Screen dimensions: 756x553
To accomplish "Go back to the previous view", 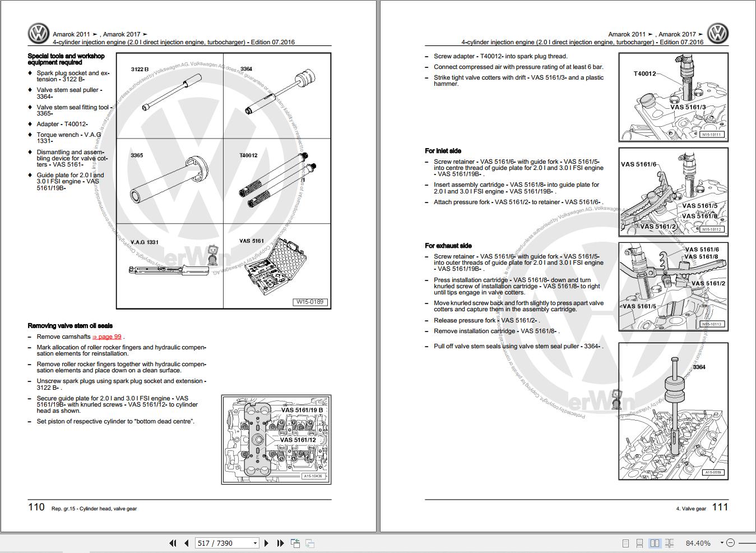I will pos(295,543).
